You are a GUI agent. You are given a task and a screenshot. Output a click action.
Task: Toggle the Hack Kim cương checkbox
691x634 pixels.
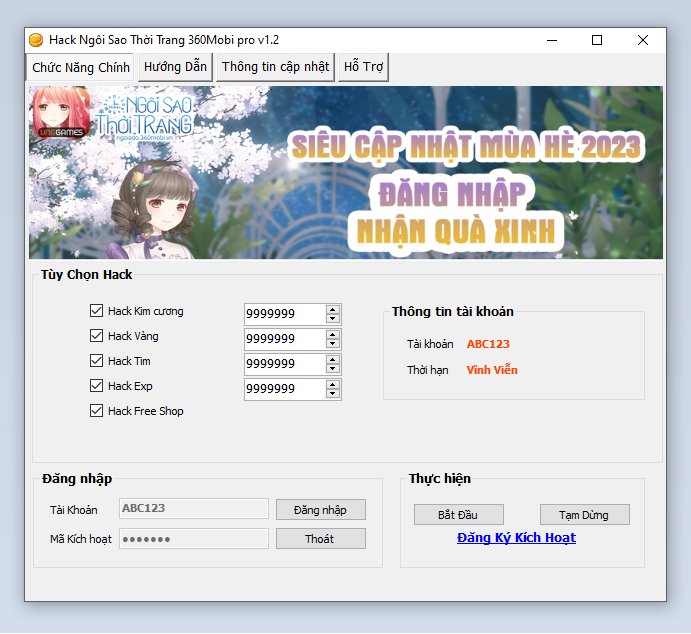(x=97, y=311)
